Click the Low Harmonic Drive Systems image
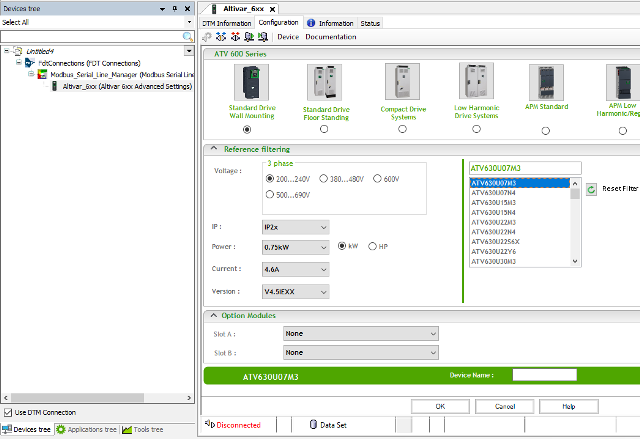 pyautogui.click(x=475, y=82)
